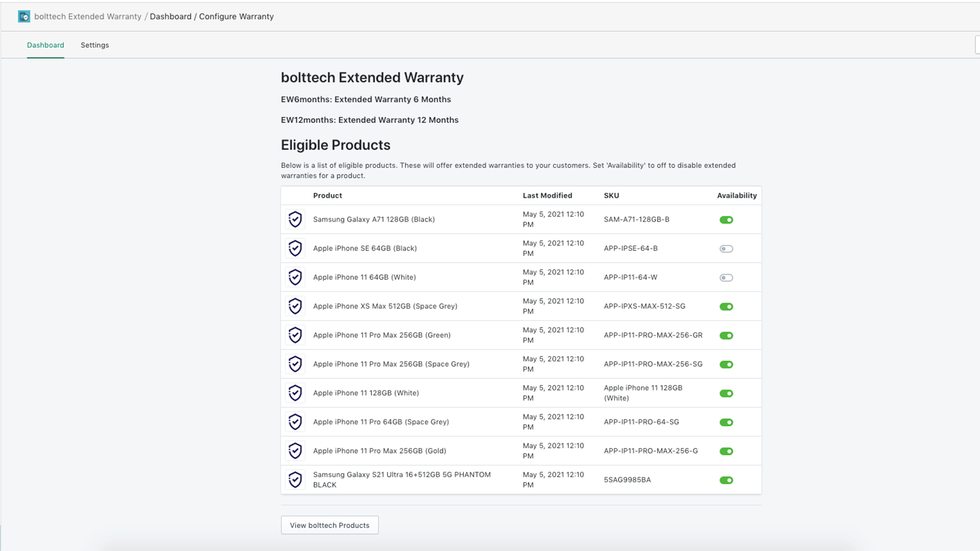Click the SKU column header
The height and width of the screenshot is (551, 980).
point(611,195)
